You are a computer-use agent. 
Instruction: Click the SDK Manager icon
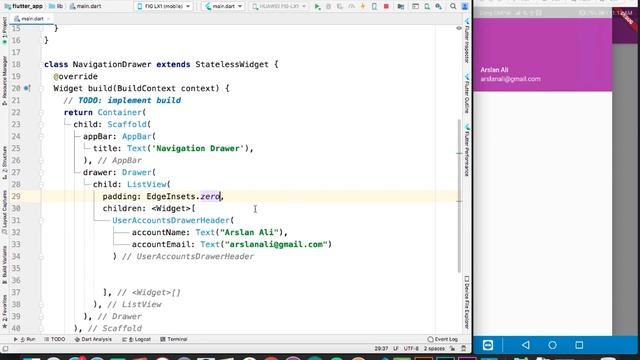click(x=439, y=7)
